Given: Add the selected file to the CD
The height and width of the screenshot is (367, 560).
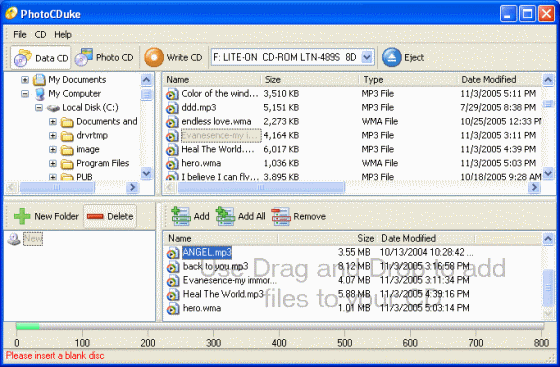Looking at the screenshot, I should click(x=190, y=216).
